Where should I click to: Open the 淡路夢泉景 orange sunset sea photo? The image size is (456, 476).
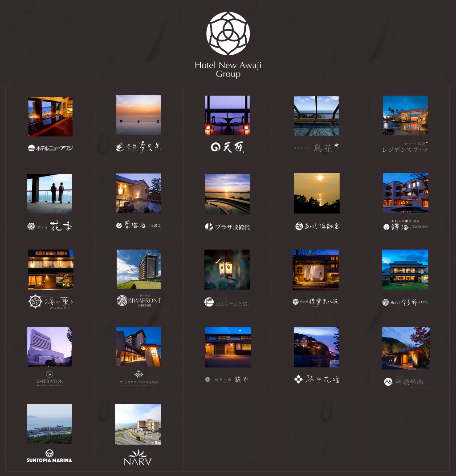coord(138,115)
